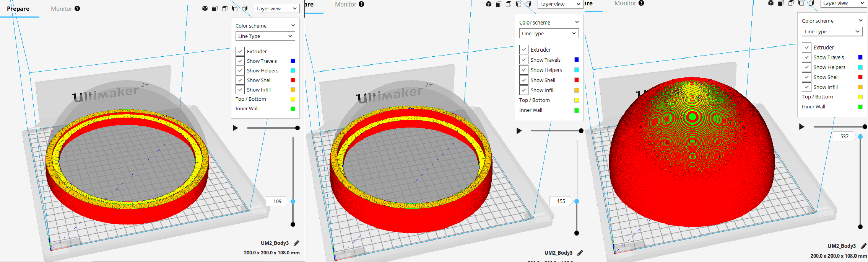The image size is (868, 262).
Task: Toggle Show Travels in layer 109 screenshot
Action: pyautogui.click(x=240, y=61)
